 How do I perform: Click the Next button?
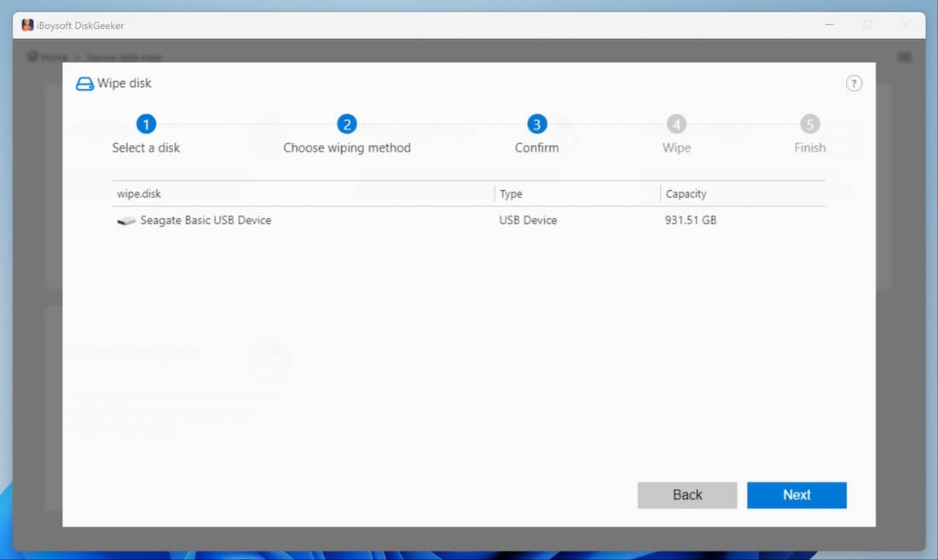coord(796,495)
